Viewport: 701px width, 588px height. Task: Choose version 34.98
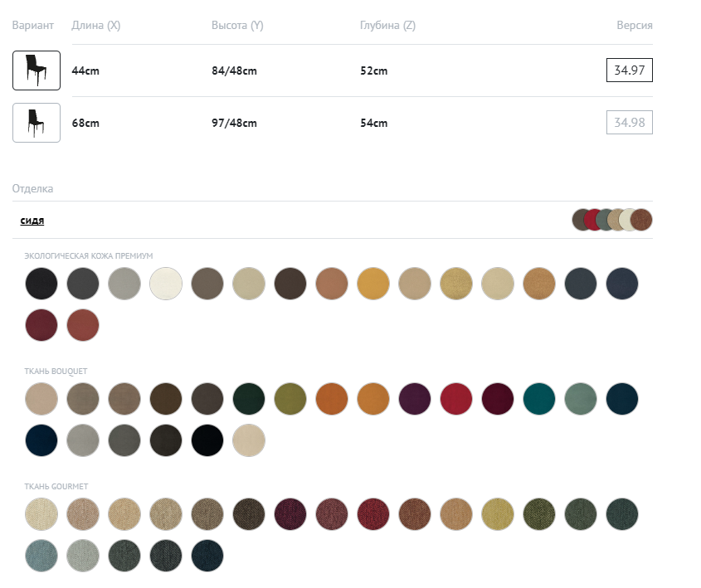pyautogui.click(x=629, y=123)
